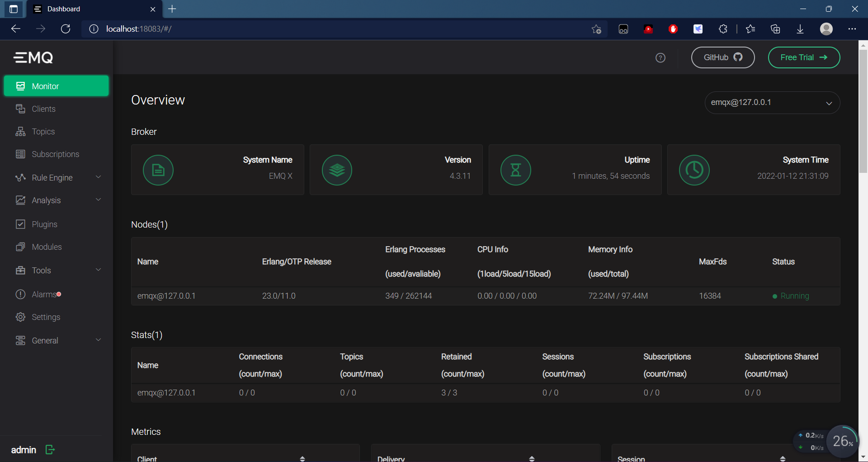This screenshot has height=462, width=868.
Task: Click the Free Trial button
Action: [x=804, y=57]
